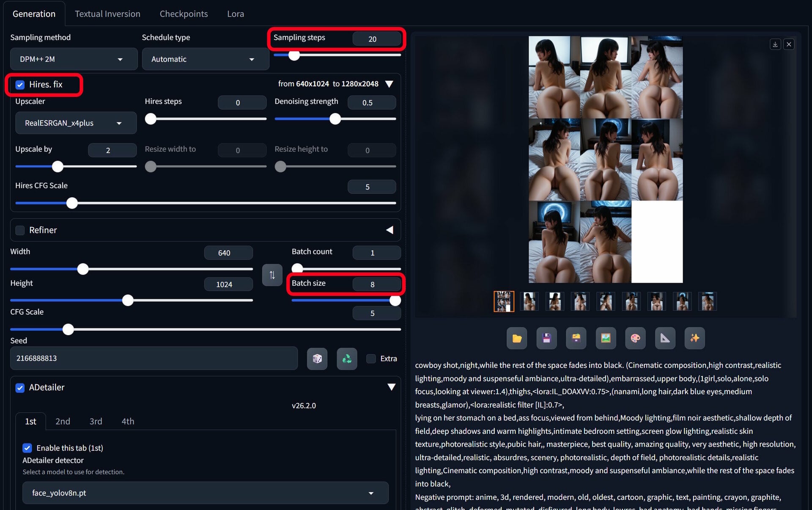Click the Hires steps value field

click(x=242, y=103)
